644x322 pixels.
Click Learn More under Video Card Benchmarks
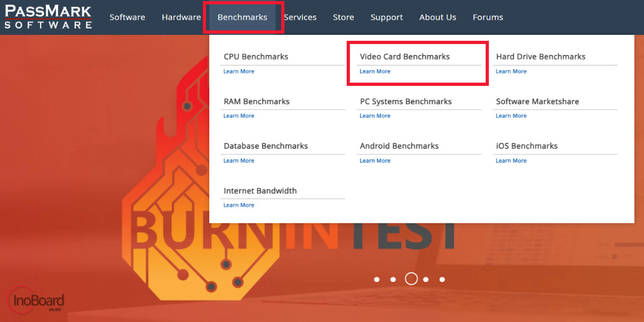coord(375,71)
